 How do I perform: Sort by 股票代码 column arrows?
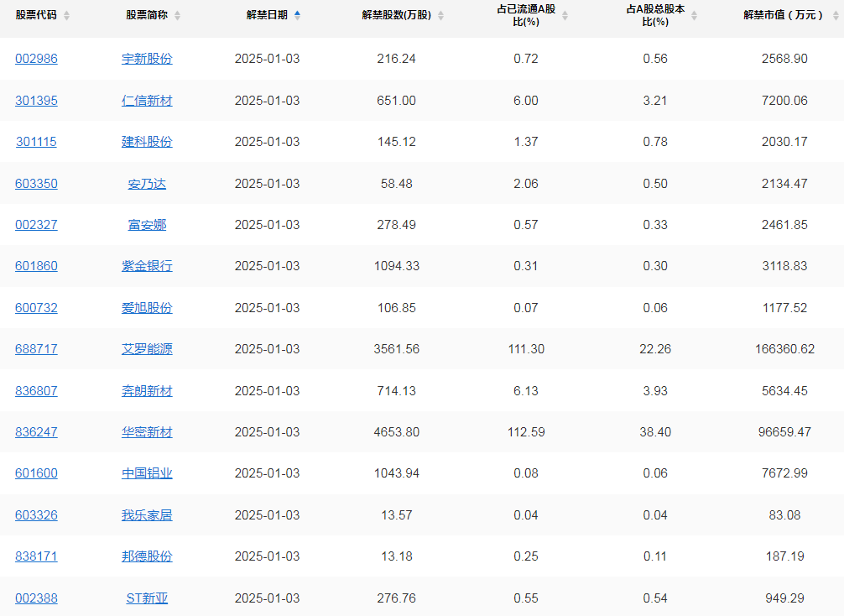pyautogui.click(x=67, y=16)
